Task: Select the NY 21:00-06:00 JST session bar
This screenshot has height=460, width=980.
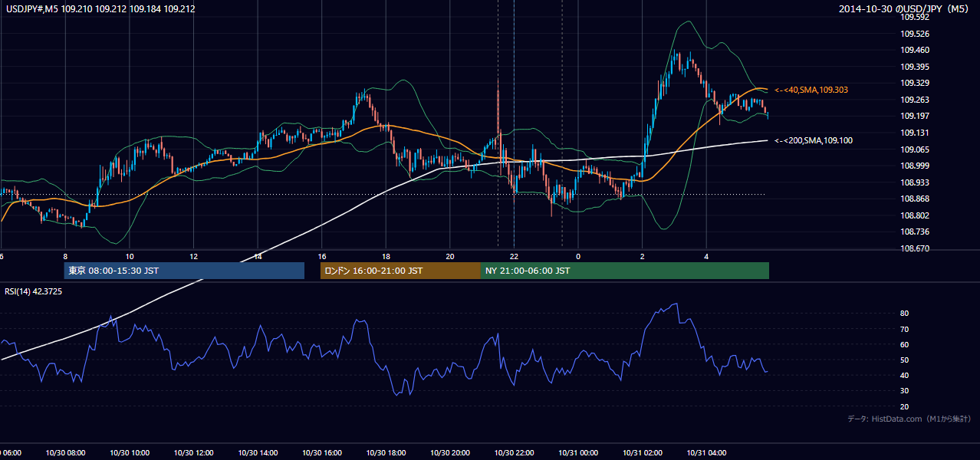Action: coord(625,271)
